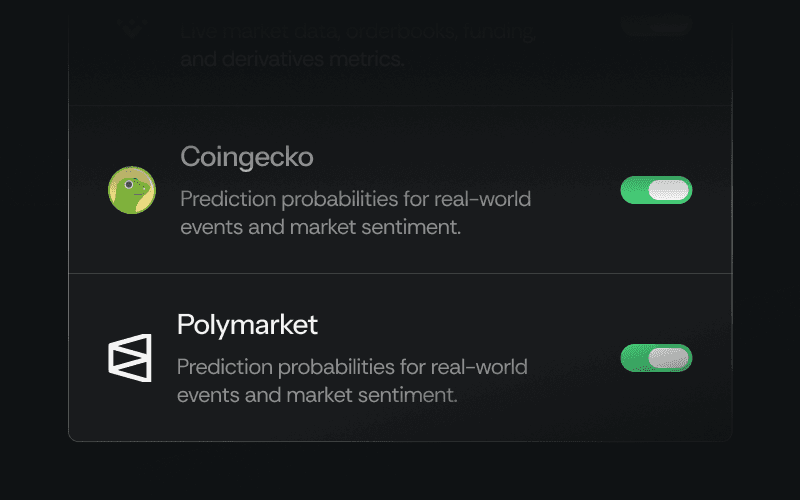The width and height of the screenshot is (800, 500).
Task: Click the Polymarket white geometric logo
Action: [130, 358]
